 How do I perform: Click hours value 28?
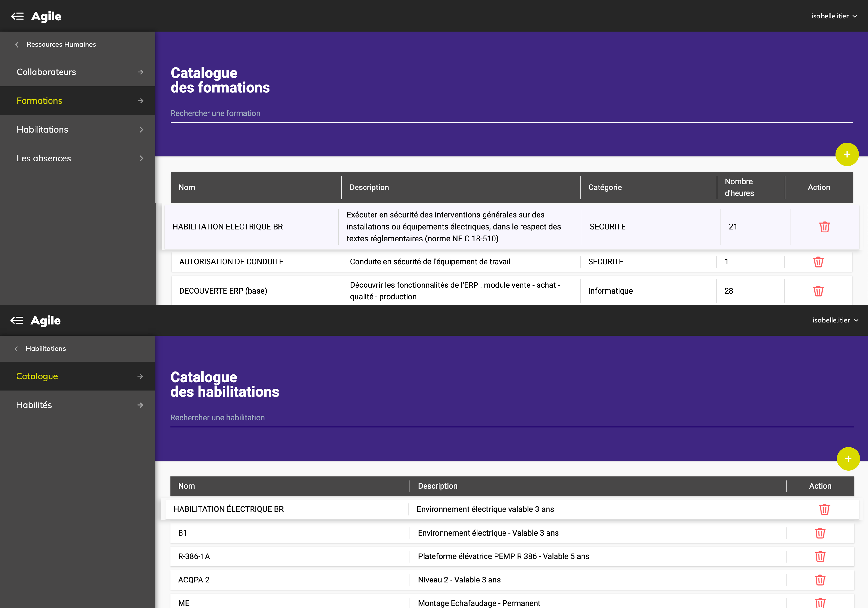[x=729, y=291]
